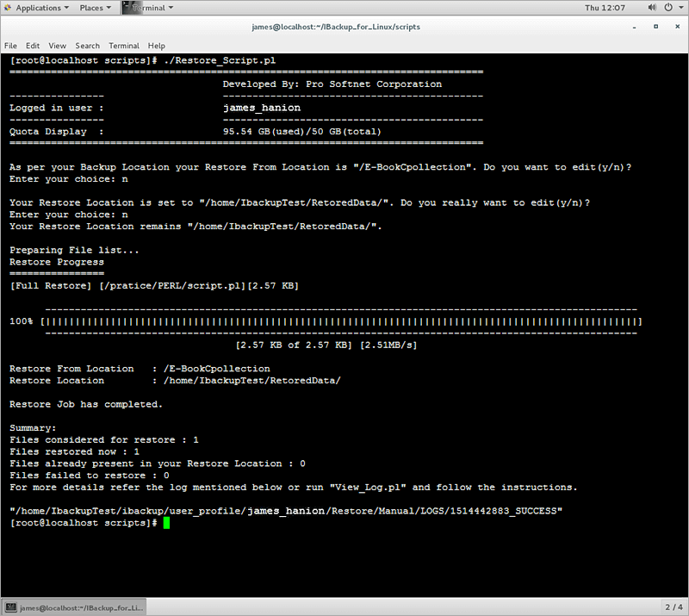689x616 pixels.
Task: Click the Restore From Location : /E-BookCpollection line
Action: coord(140,369)
